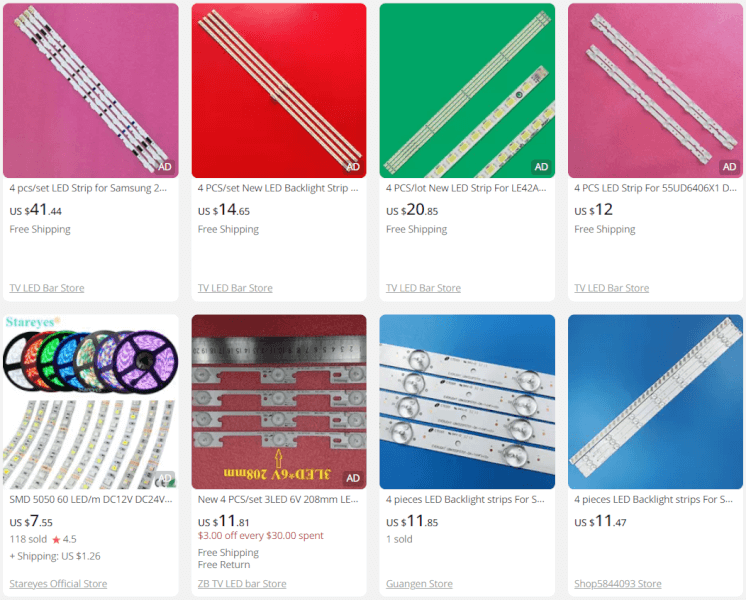Click the Stareyes logo on the RGB strip image
The width and height of the screenshot is (746, 600).
pyautogui.click(x=32, y=322)
